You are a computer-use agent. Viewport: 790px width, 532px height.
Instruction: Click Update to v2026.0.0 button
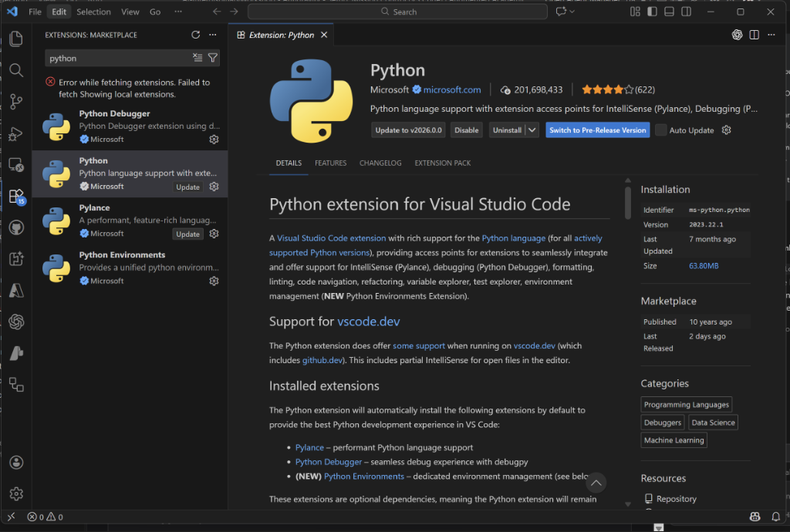click(x=408, y=130)
